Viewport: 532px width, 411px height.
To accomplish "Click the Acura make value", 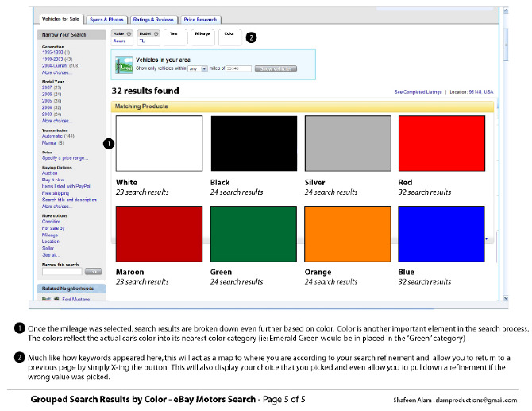I will (119, 41).
